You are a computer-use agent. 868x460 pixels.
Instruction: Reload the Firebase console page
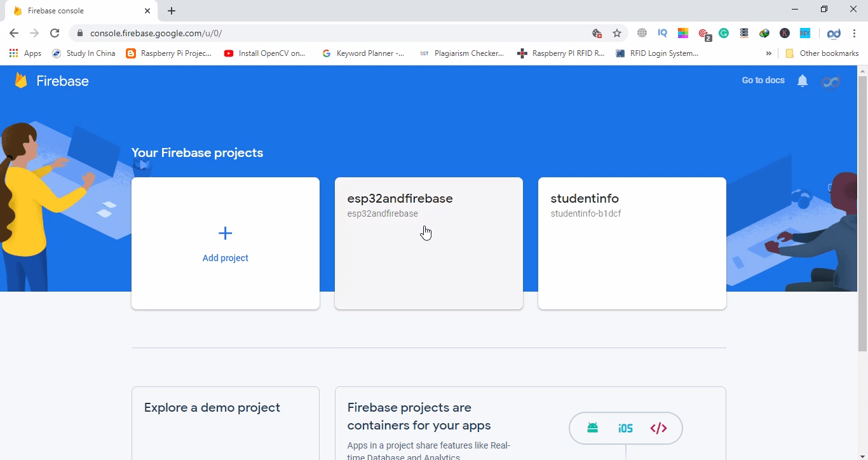(x=55, y=33)
